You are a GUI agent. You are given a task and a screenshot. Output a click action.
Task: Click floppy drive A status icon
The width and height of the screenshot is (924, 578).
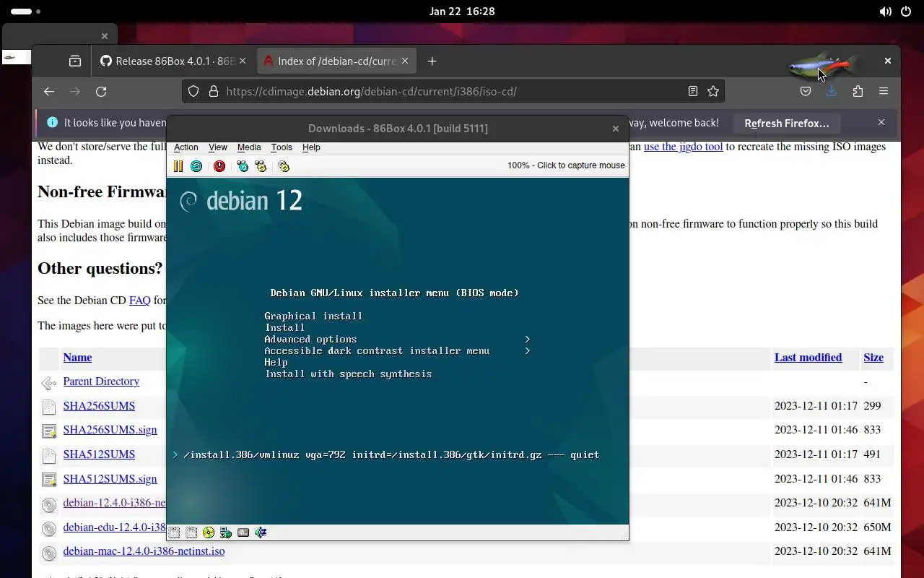[174, 532]
